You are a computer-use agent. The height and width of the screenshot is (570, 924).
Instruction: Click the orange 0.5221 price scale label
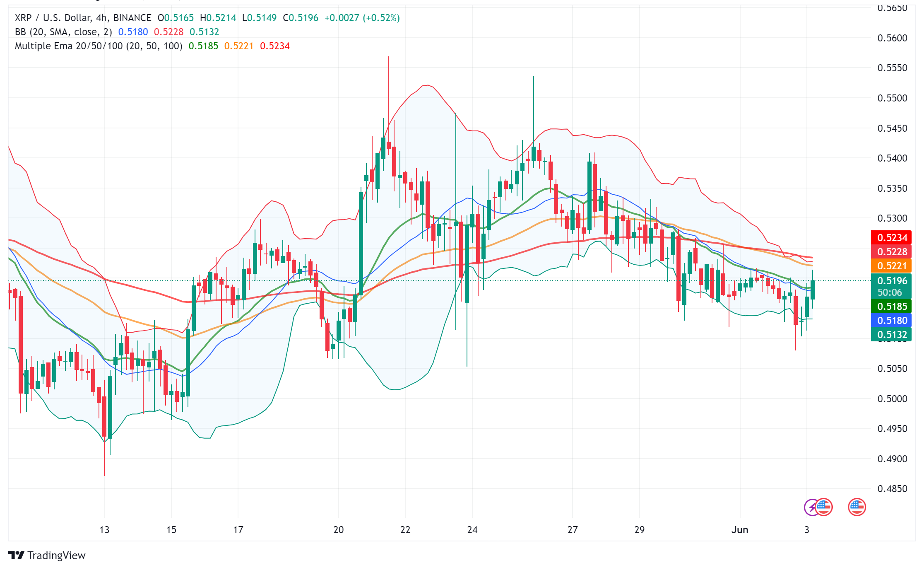(x=891, y=266)
